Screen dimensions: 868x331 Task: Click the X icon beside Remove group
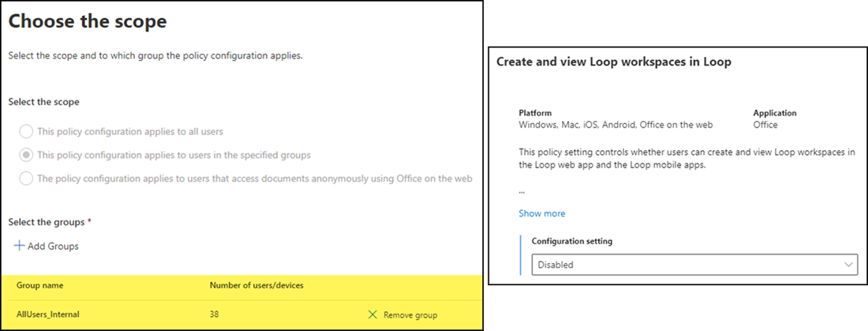[372, 315]
